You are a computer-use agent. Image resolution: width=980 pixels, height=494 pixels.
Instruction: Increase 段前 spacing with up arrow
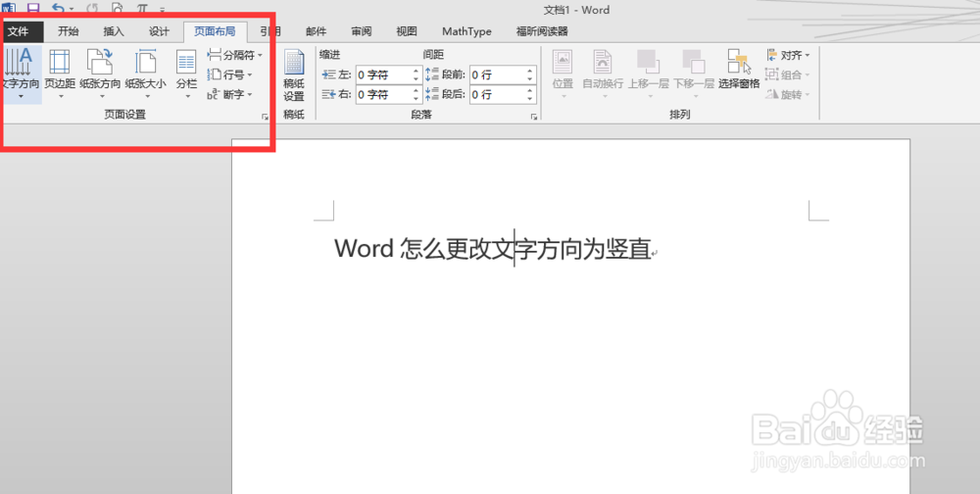(530, 71)
